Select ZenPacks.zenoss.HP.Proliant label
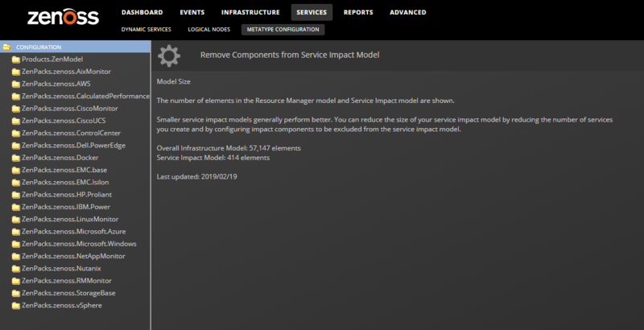The height and width of the screenshot is (330, 644). coord(67,195)
